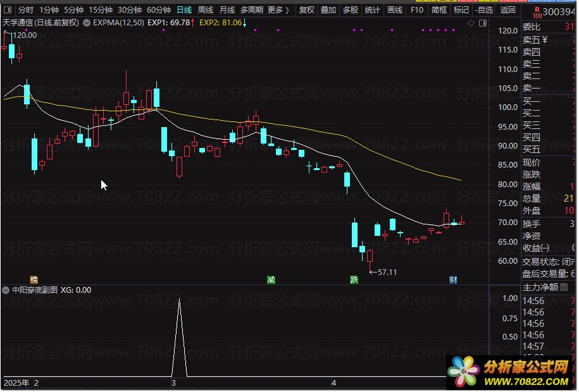Image resolution: width=579 pixels, height=392 pixels.
Task: Select the 15分钟 chart period
Action: pos(101,10)
